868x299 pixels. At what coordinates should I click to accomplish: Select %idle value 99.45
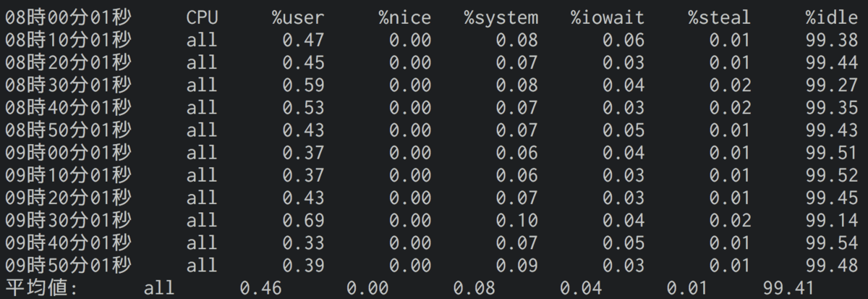[x=831, y=198]
